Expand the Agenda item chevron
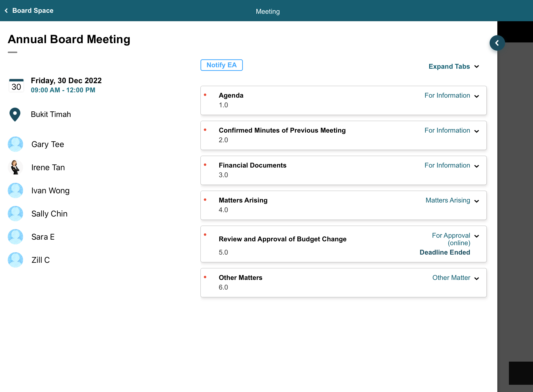Viewport: 533px width, 392px height. tap(476, 96)
